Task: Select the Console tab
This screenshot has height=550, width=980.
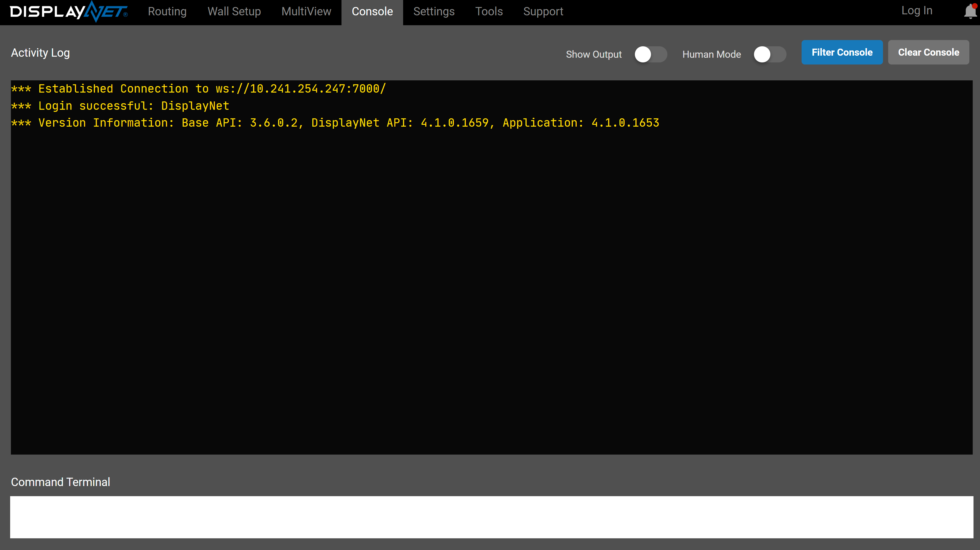Action: coord(372,11)
